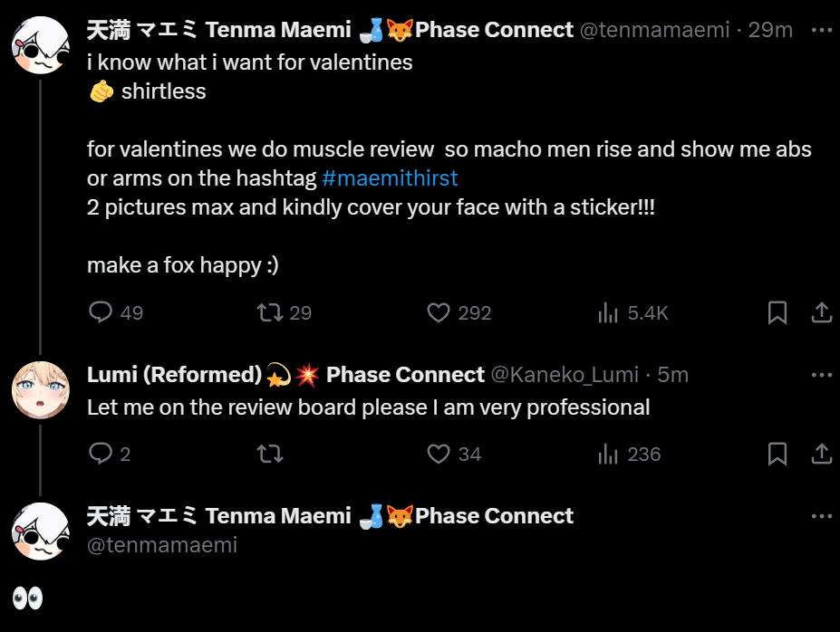Open Lumi's profile picture

click(40, 390)
